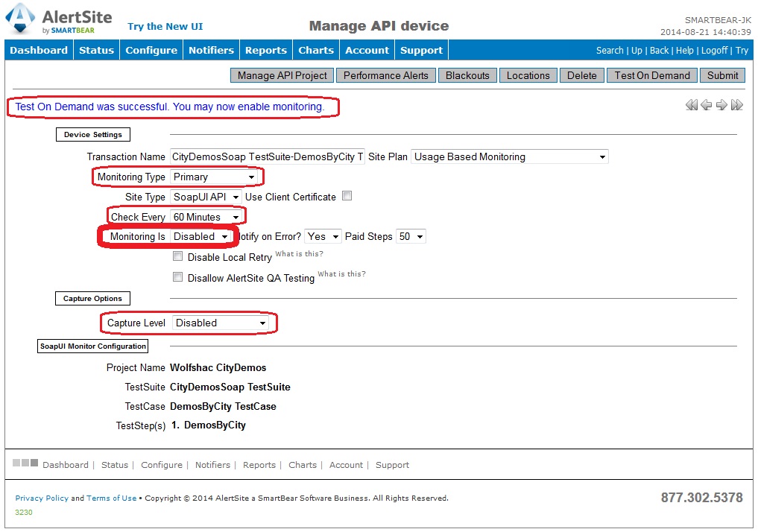Click into the Transaction Name field
Viewport: 758px width, 532px height.
[268, 156]
